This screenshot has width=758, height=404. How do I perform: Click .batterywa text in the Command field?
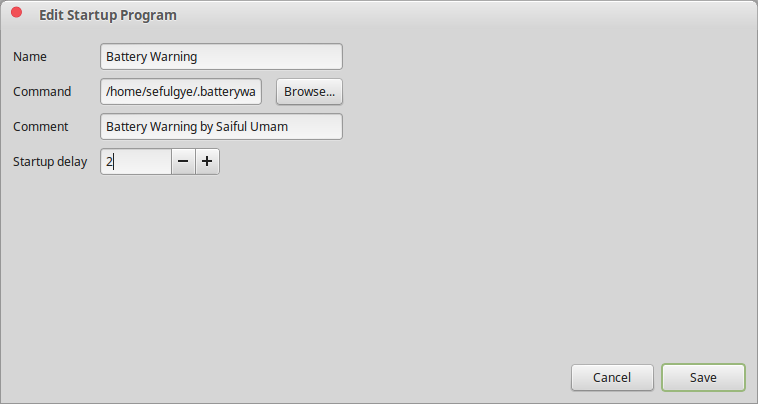tap(226, 92)
